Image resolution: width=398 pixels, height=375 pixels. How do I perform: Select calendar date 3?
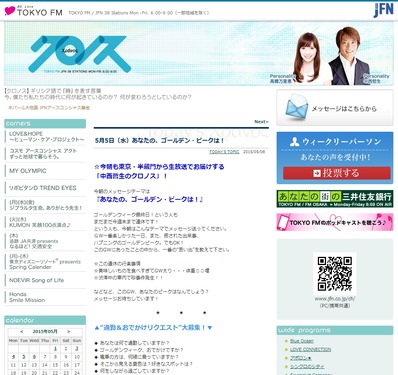point(77,349)
